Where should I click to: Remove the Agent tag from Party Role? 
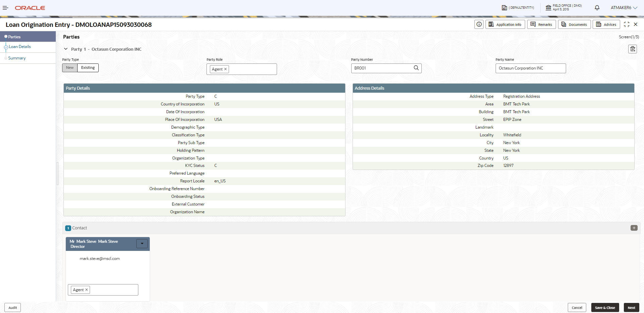click(226, 69)
